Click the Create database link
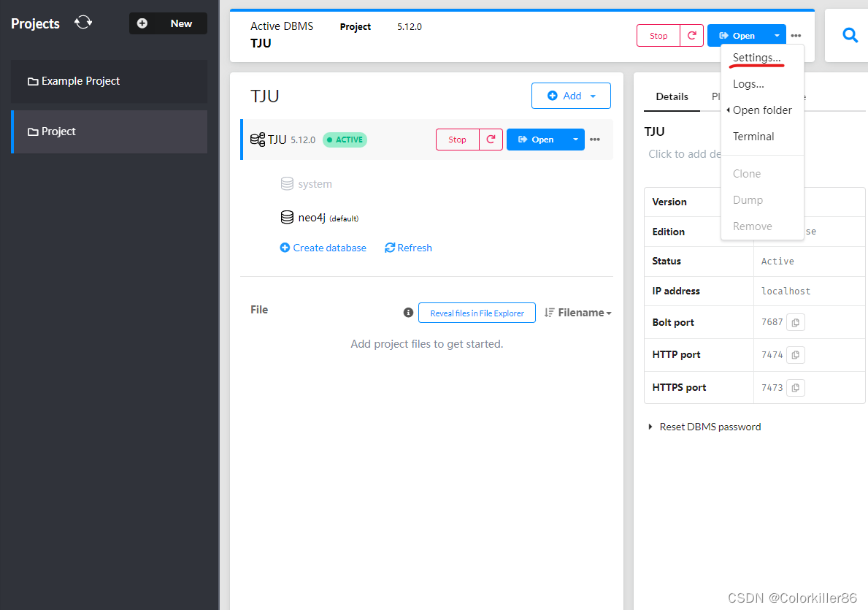This screenshot has width=868, height=610. [x=323, y=247]
